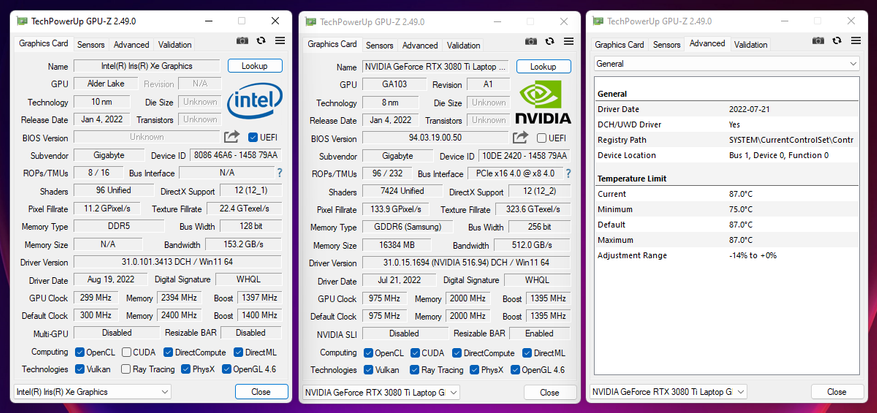Switch to Validation tab in NVIDIA Graphics Card window
877x413 pixels.
pos(463,45)
